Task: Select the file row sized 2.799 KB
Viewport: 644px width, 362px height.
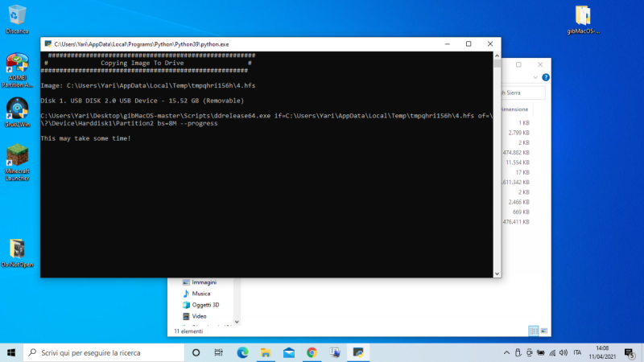Action: (x=518, y=133)
